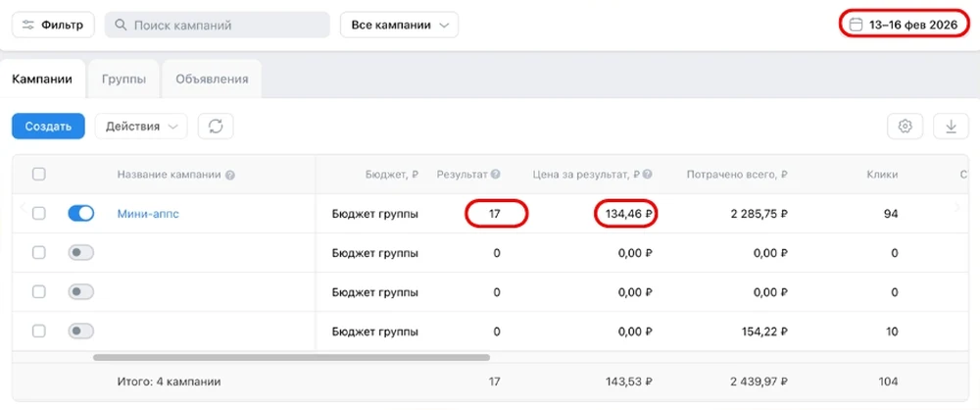Click the magnifier icon in the search field
This screenshot has width=980, height=410.
pos(122,26)
